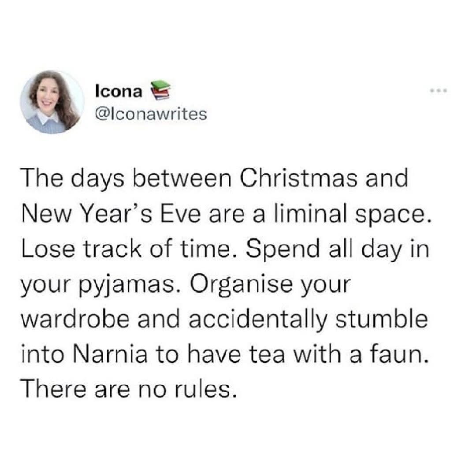The height and width of the screenshot is (476, 476).
Task: Click the stacked books emoji icon
Action: coord(160,92)
